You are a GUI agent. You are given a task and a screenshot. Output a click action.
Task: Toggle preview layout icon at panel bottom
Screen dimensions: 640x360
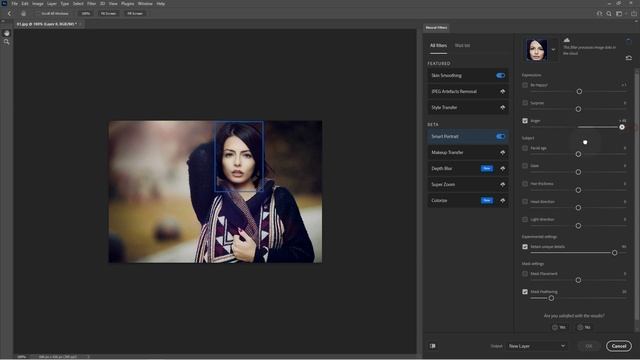pyautogui.click(x=433, y=346)
